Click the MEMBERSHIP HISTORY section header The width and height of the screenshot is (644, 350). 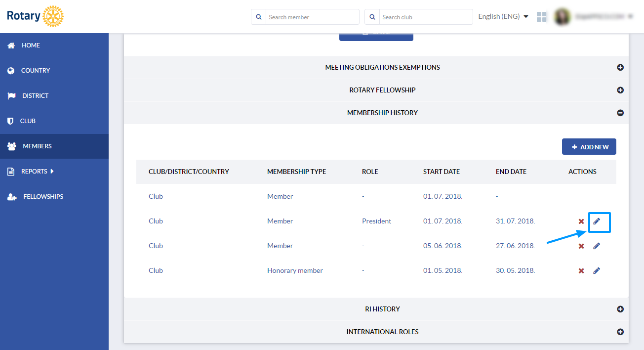[376, 113]
